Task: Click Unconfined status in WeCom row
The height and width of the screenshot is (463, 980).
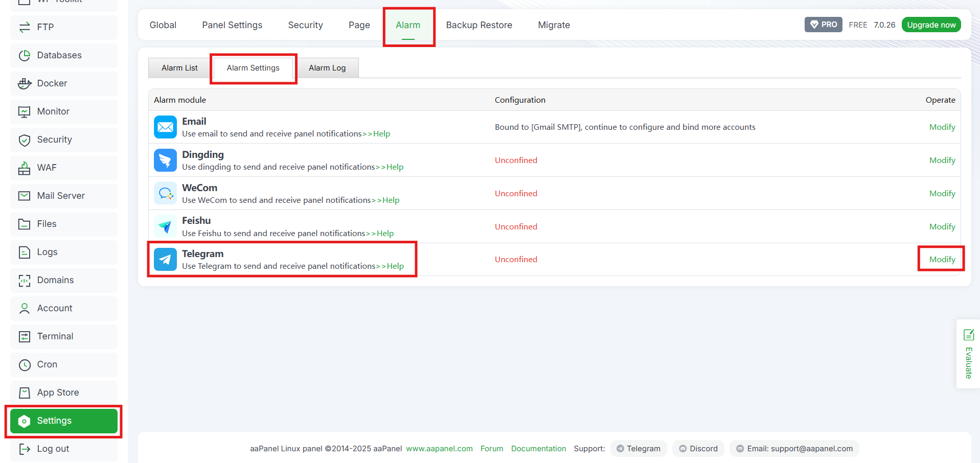Action: point(516,193)
